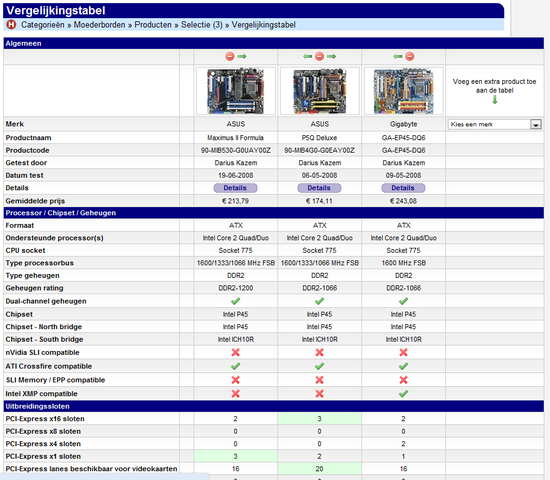This screenshot has width=550, height=480.
Task: Click the average price '€ 243,08'
Action: pyautogui.click(x=403, y=201)
